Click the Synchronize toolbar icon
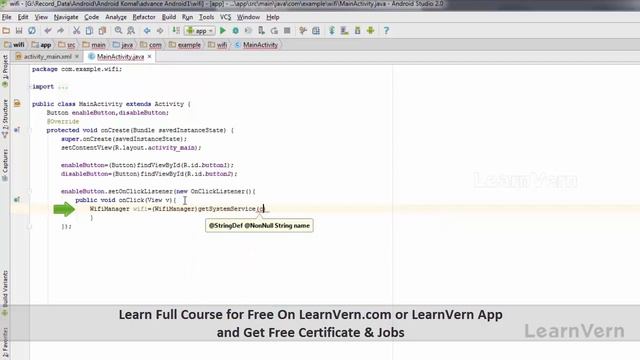The width and height of the screenshot is (640, 360). [32, 31]
